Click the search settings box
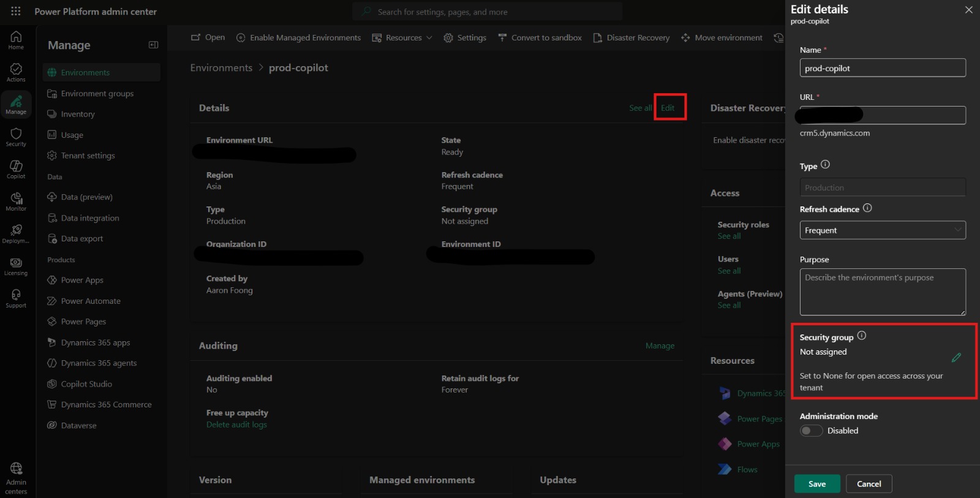The image size is (980, 498). [x=487, y=12]
